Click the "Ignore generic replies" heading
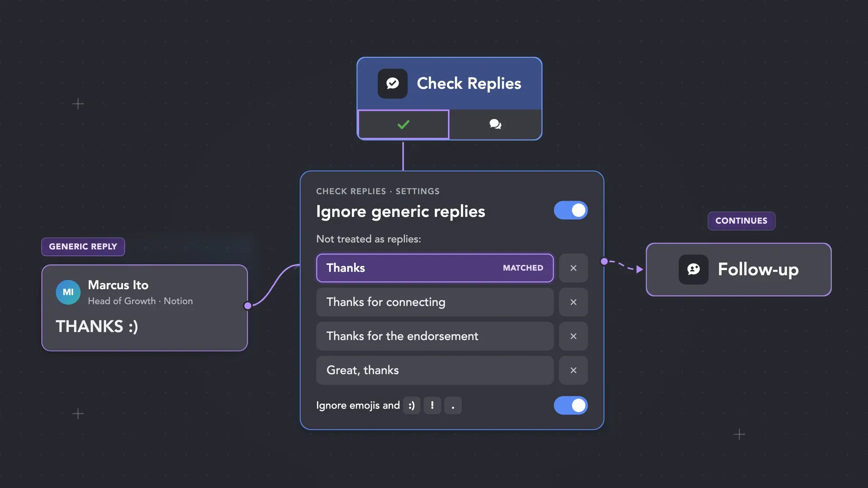 click(401, 211)
